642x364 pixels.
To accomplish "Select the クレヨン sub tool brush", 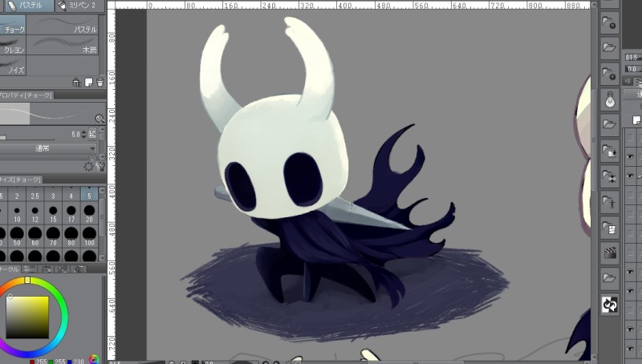I will point(13,45).
